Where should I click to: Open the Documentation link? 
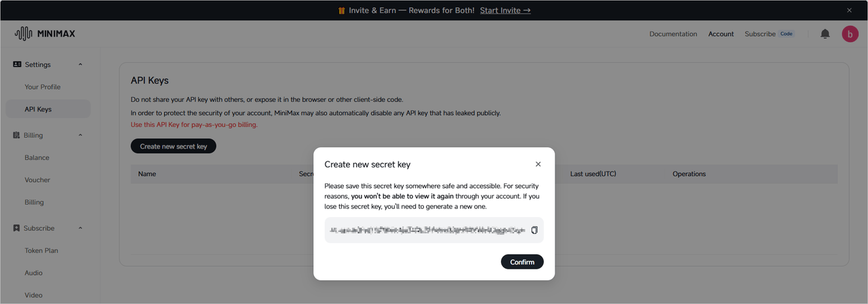[673, 34]
